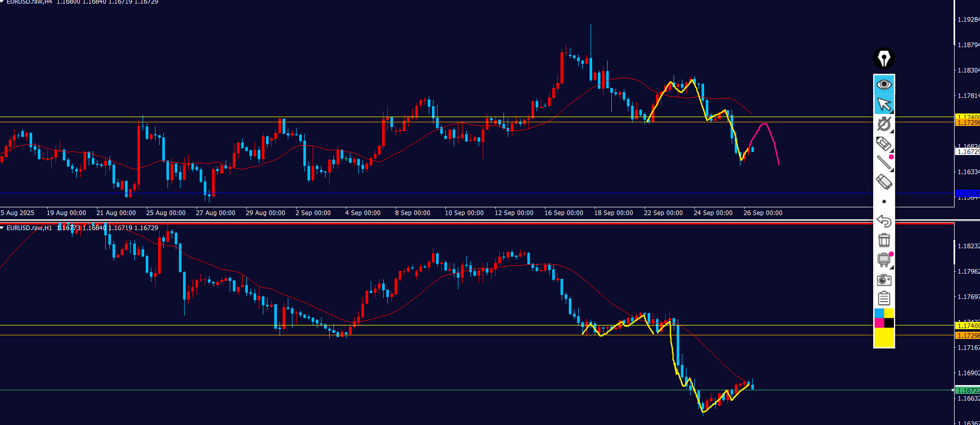Click the green 1.1672 price label
This screenshot has height=425, width=980.
pyautogui.click(x=968, y=390)
